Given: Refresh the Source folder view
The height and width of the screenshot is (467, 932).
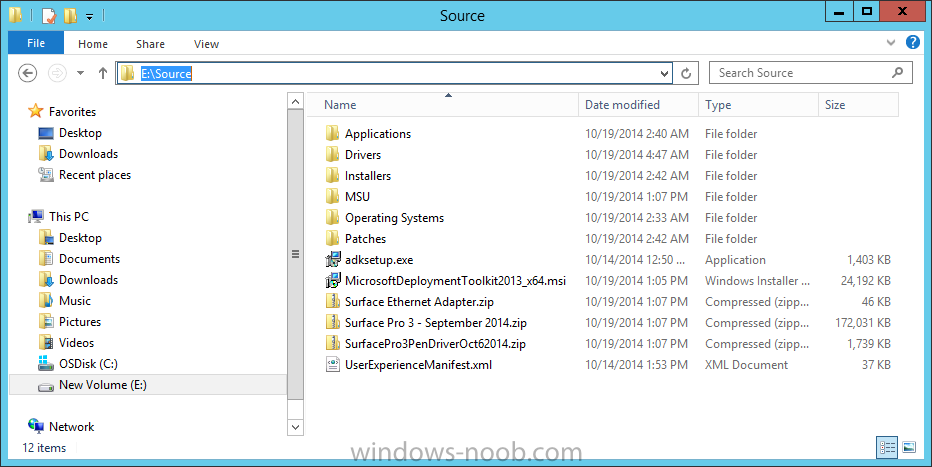Looking at the screenshot, I should pos(686,74).
